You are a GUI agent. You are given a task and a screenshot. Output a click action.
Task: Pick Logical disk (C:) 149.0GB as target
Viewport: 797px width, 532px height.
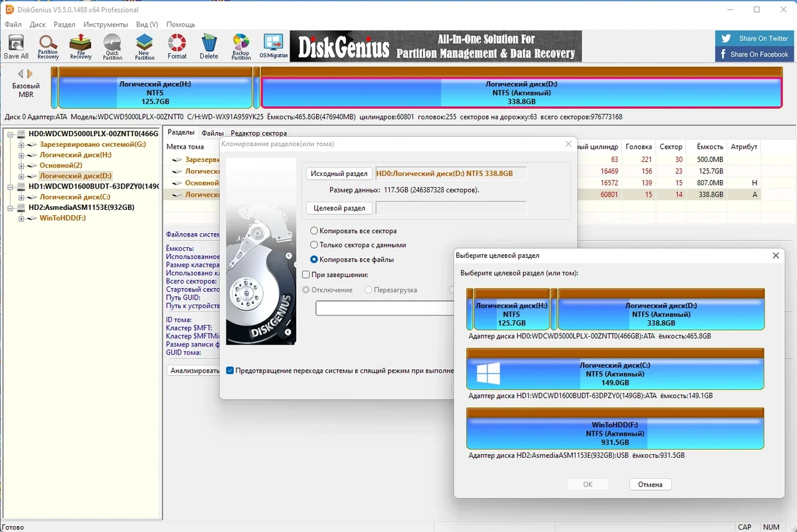[x=615, y=369]
